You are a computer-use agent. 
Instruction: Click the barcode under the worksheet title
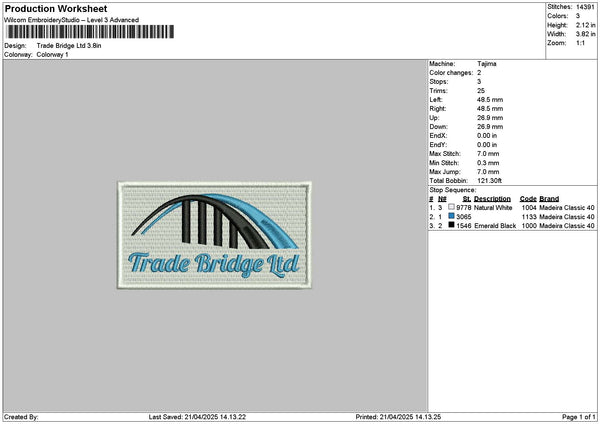coord(90,32)
